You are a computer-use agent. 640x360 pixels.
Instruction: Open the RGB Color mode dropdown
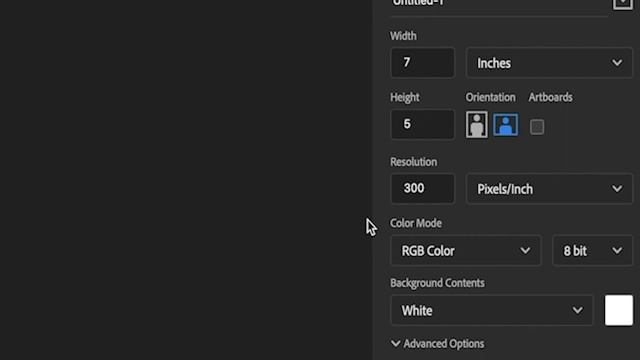click(465, 251)
